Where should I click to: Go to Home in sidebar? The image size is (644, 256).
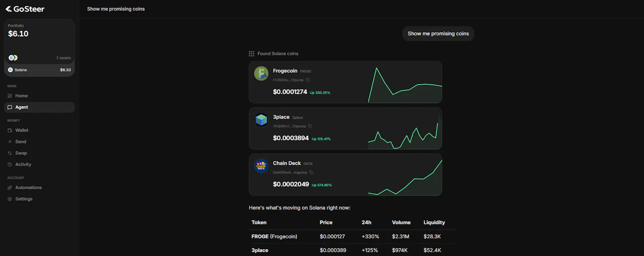coord(39,96)
